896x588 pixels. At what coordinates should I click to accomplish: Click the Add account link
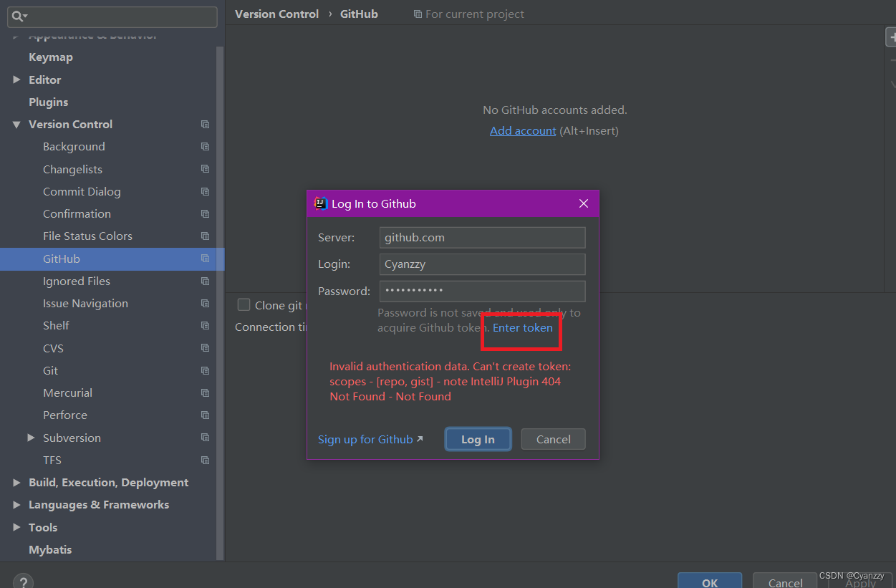click(x=523, y=130)
